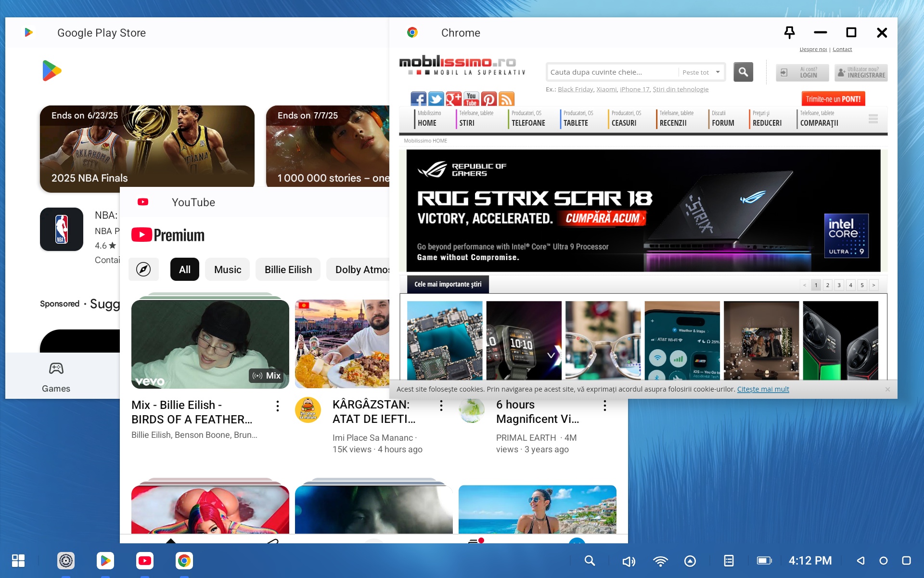This screenshot has height=578, width=924.
Task: Go to news page 2
Action: pyautogui.click(x=827, y=285)
